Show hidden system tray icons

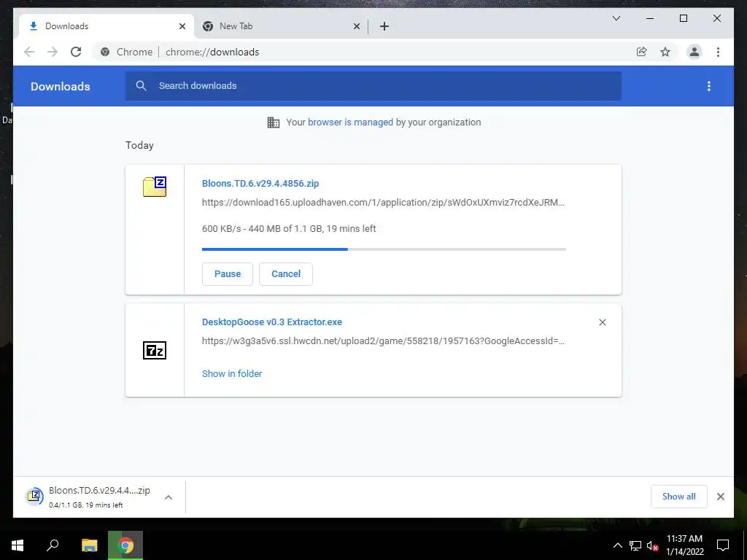(617, 545)
